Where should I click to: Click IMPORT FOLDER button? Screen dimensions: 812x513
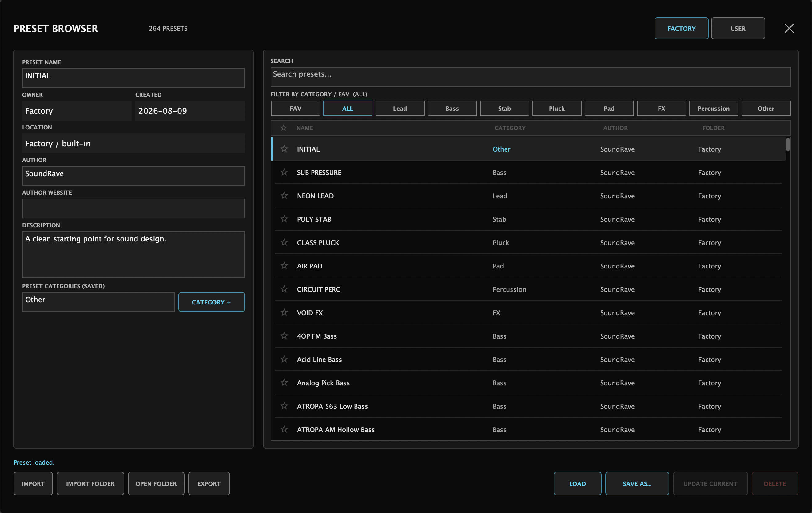(90, 483)
